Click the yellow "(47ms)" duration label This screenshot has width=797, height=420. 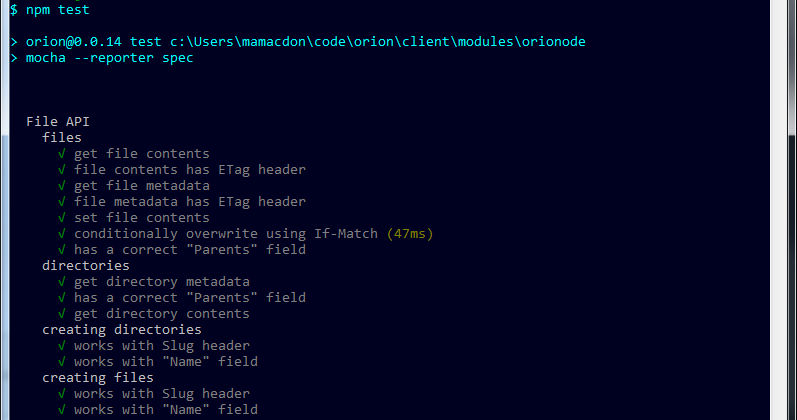point(410,234)
